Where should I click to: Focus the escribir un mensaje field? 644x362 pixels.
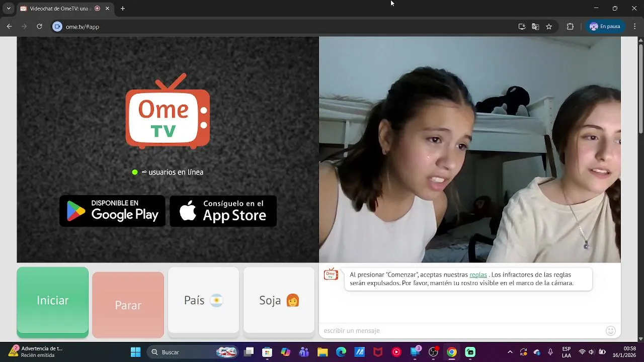click(x=462, y=330)
